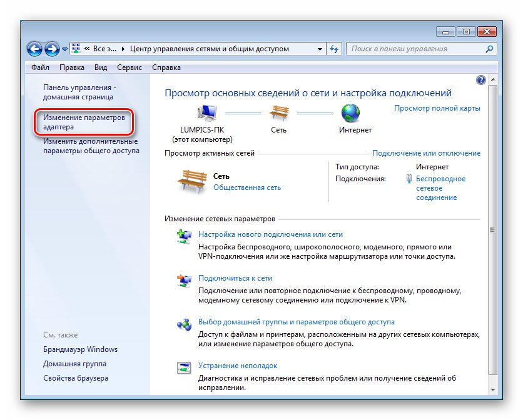Click the Forward navigation arrow button
523x420 pixels.
coord(53,49)
